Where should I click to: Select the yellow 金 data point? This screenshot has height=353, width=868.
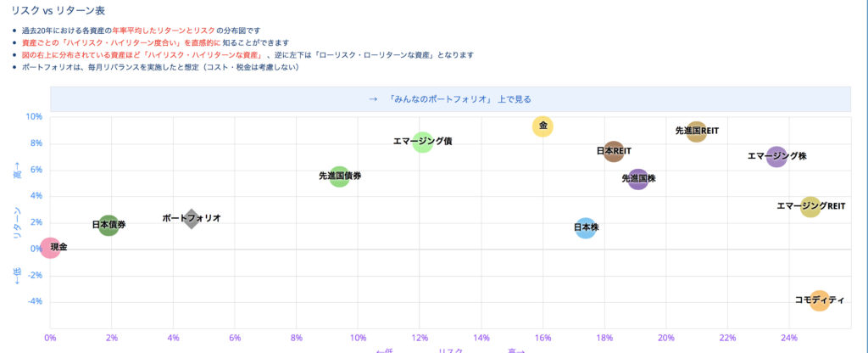tap(543, 126)
